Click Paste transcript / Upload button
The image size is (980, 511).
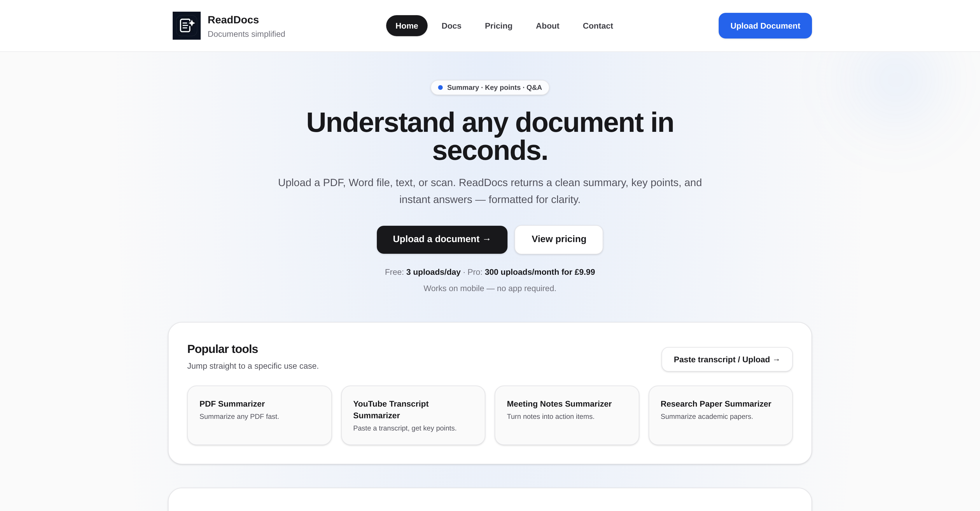(x=726, y=359)
